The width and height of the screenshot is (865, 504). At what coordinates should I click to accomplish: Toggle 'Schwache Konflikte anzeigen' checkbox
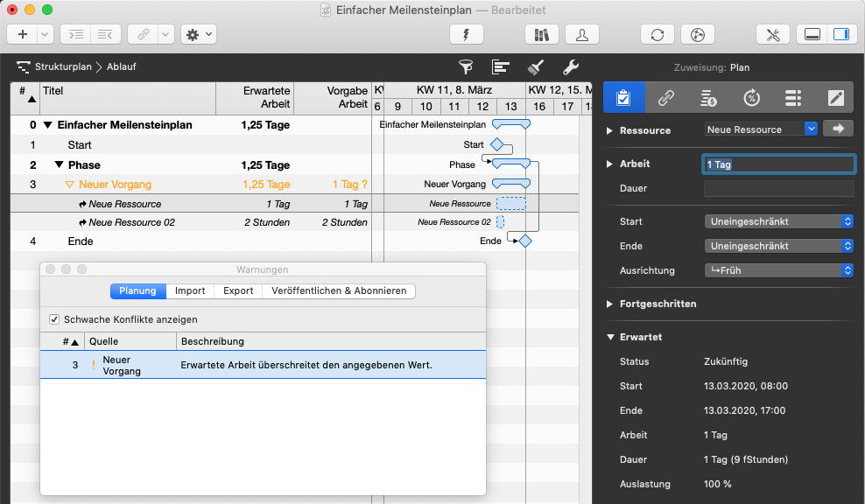54,319
